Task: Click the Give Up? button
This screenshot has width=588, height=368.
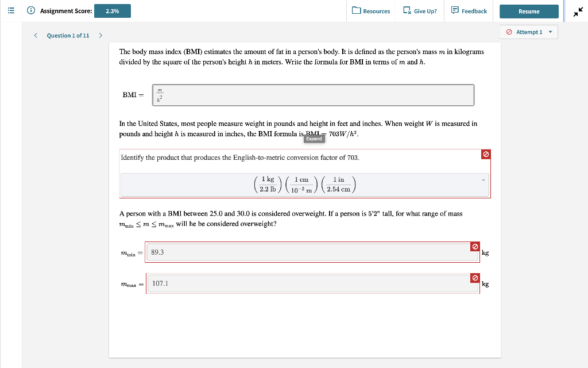Action: tap(420, 11)
